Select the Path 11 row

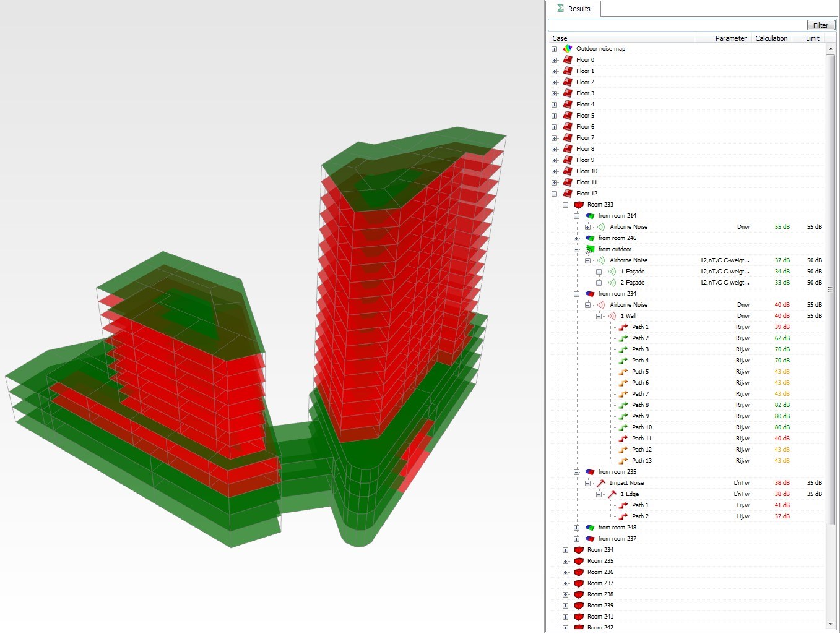(641, 439)
